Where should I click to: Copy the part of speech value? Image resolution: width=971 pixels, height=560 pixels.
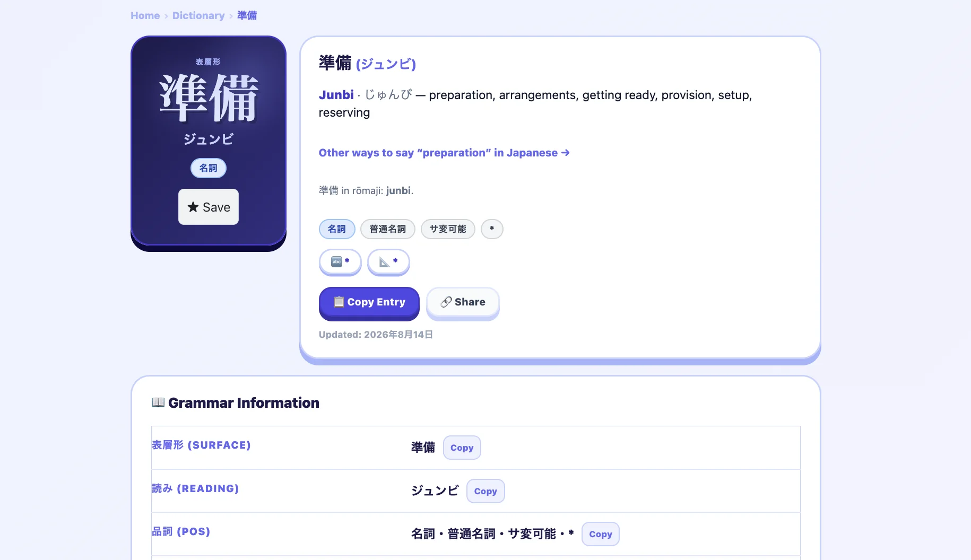pyautogui.click(x=601, y=534)
